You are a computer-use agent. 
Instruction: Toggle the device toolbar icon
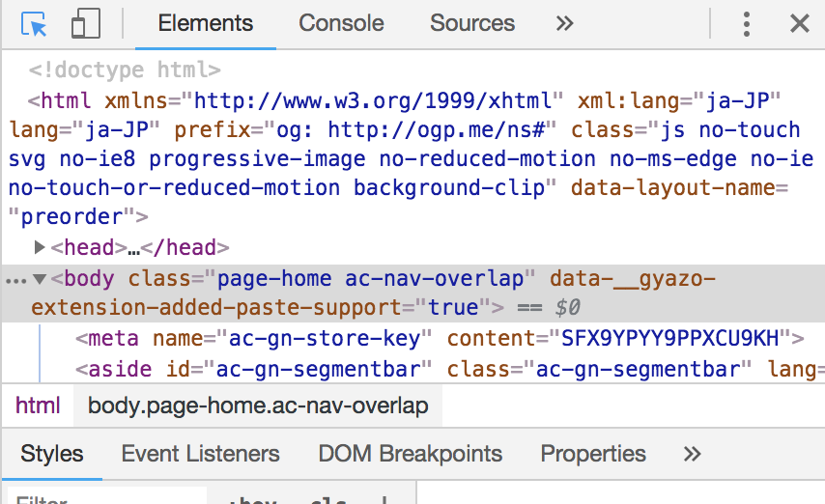point(85,24)
